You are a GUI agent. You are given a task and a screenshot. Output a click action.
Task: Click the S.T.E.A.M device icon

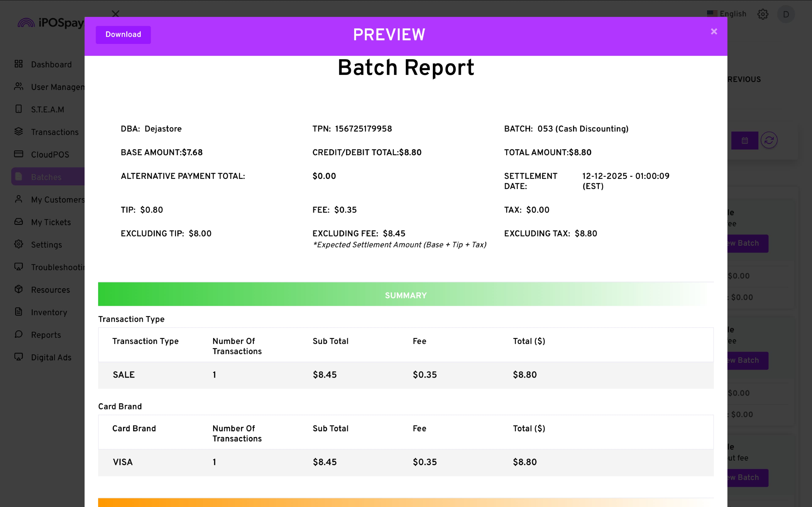[x=19, y=109]
